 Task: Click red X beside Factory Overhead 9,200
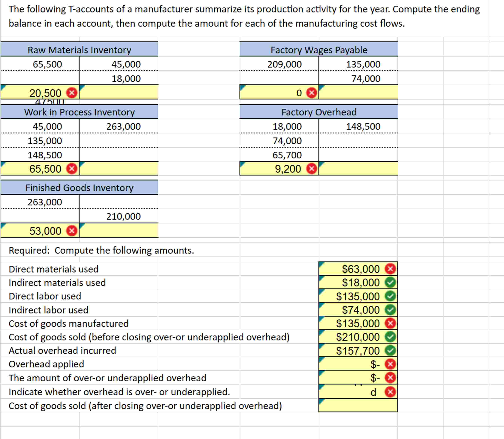311,168
